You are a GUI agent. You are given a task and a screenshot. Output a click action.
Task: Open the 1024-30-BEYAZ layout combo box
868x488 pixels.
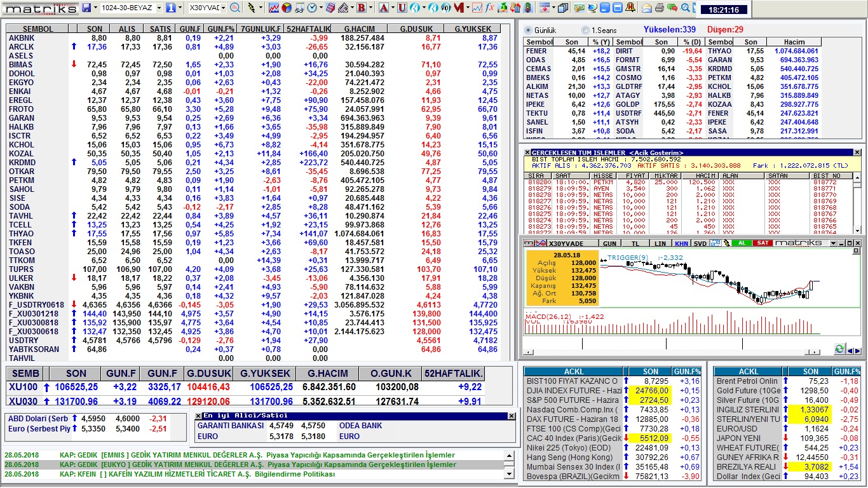pos(131,8)
